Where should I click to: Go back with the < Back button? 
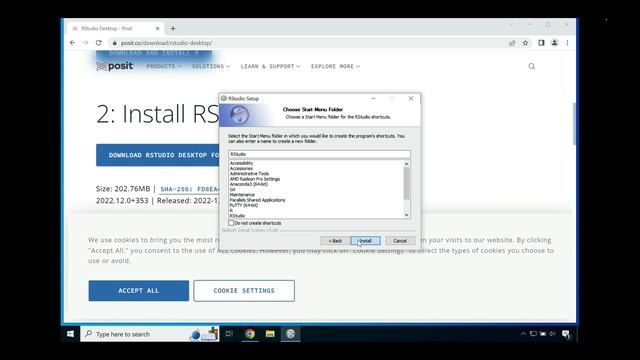pos(335,241)
